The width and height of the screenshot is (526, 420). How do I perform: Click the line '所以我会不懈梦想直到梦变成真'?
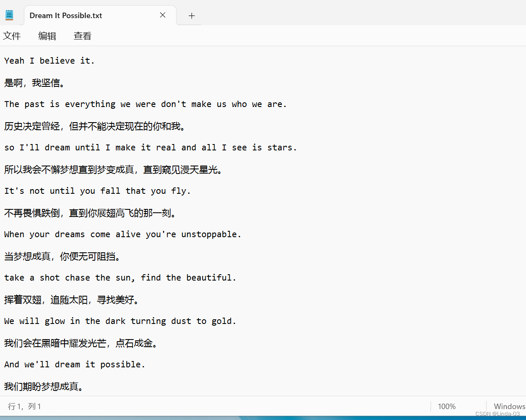[x=113, y=170]
